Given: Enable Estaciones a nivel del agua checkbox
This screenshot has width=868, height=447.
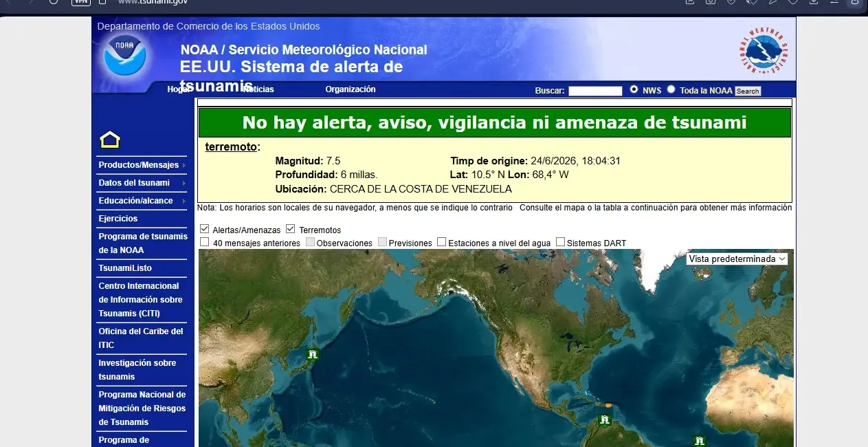Looking at the screenshot, I should tap(441, 242).
